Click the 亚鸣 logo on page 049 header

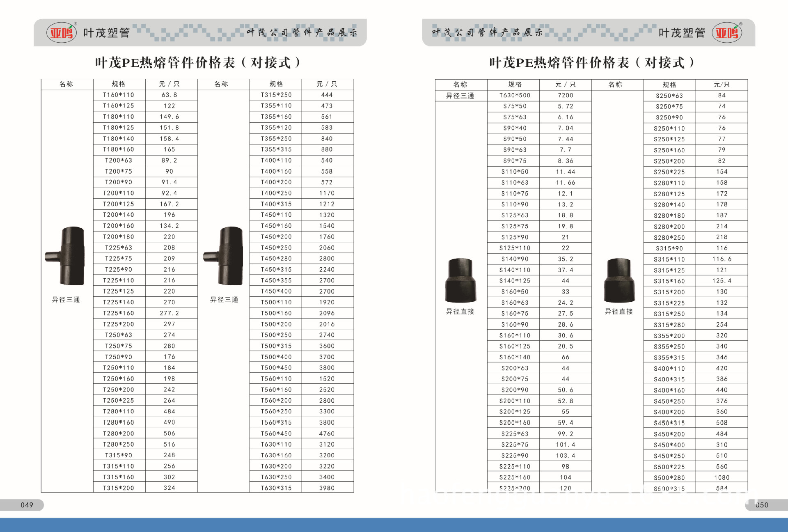click(62, 32)
